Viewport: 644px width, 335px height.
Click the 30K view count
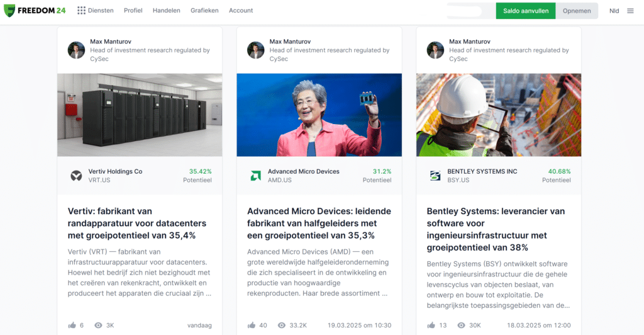coord(475,325)
